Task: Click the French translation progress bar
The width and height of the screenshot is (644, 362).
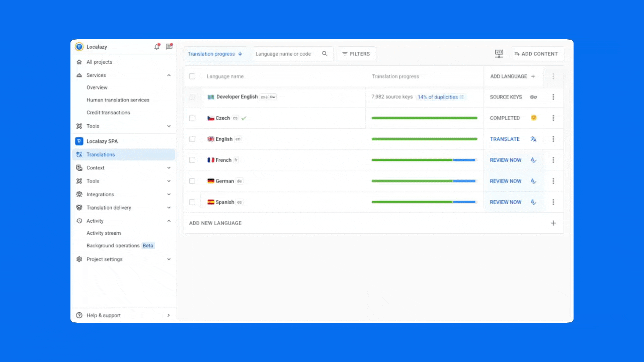Action: 424,160
